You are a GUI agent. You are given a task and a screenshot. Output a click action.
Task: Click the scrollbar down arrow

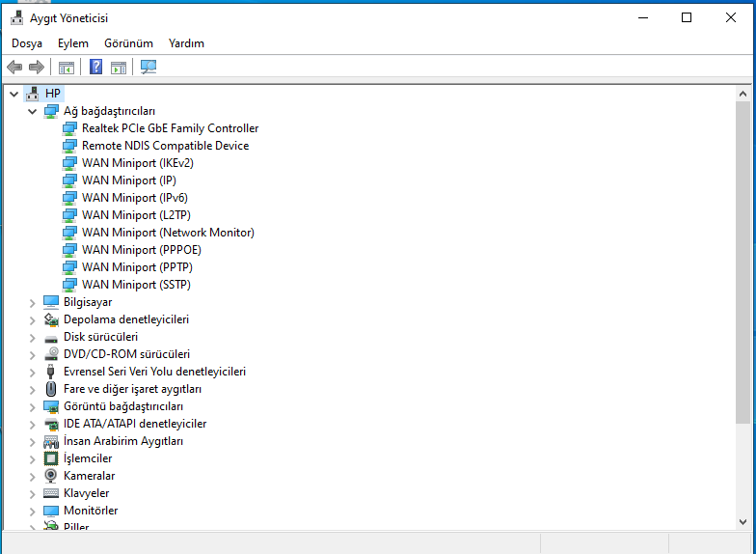(x=742, y=521)
